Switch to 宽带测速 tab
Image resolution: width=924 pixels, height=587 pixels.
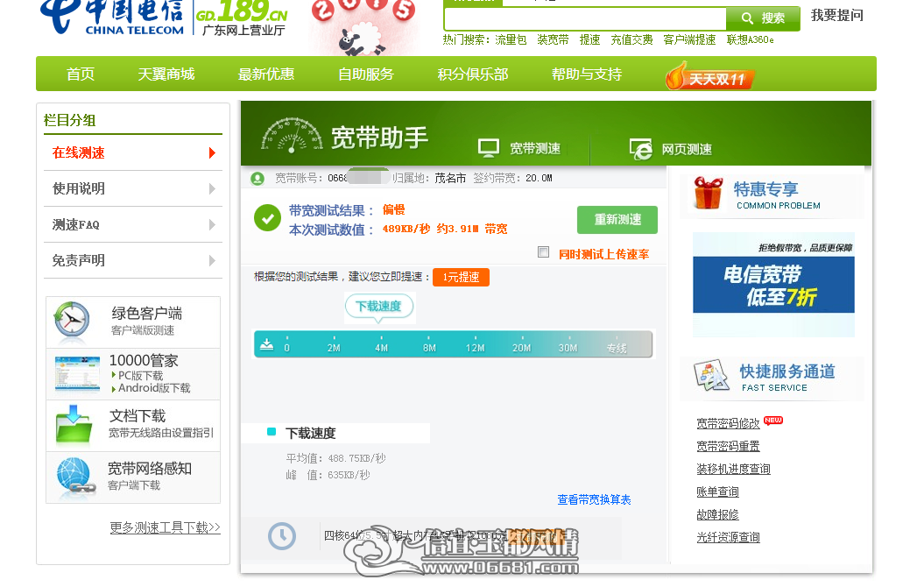pyautogui.click(x=519, y=149)
